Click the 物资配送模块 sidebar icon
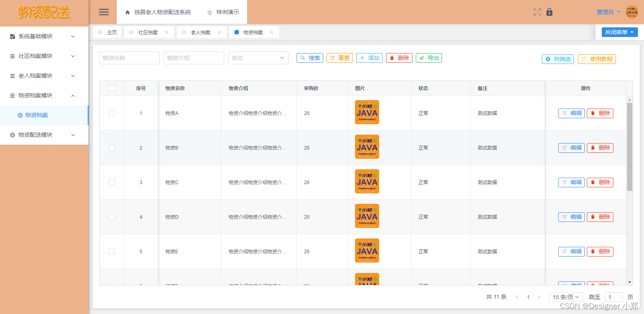Viewport: 644px width, 314px height. tap(12, 135)
